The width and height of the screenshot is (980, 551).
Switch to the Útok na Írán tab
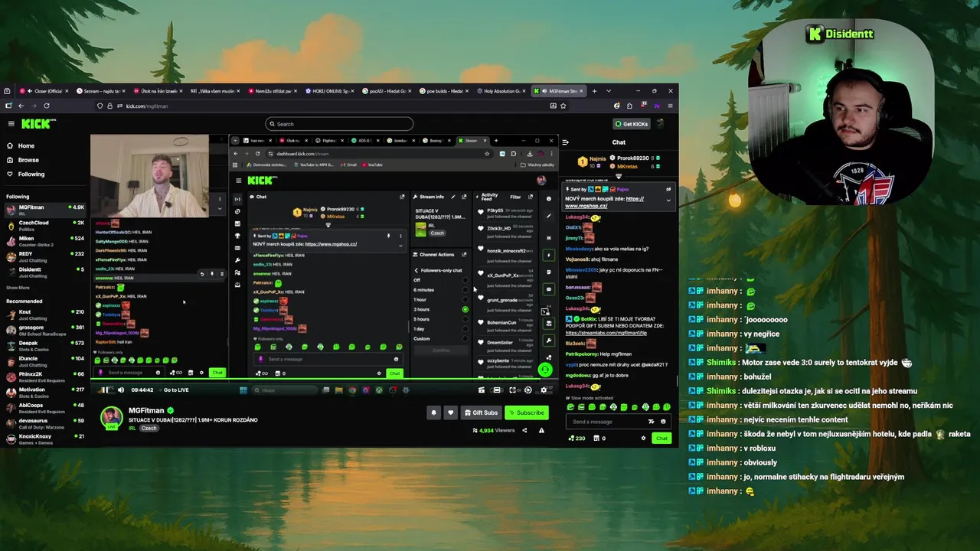coord(158,91)
